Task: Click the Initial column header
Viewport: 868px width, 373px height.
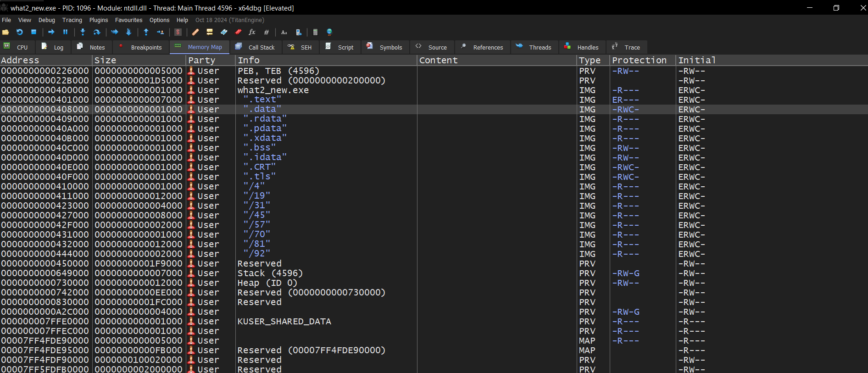Action: pyautogui.click(x=772, y=60)
